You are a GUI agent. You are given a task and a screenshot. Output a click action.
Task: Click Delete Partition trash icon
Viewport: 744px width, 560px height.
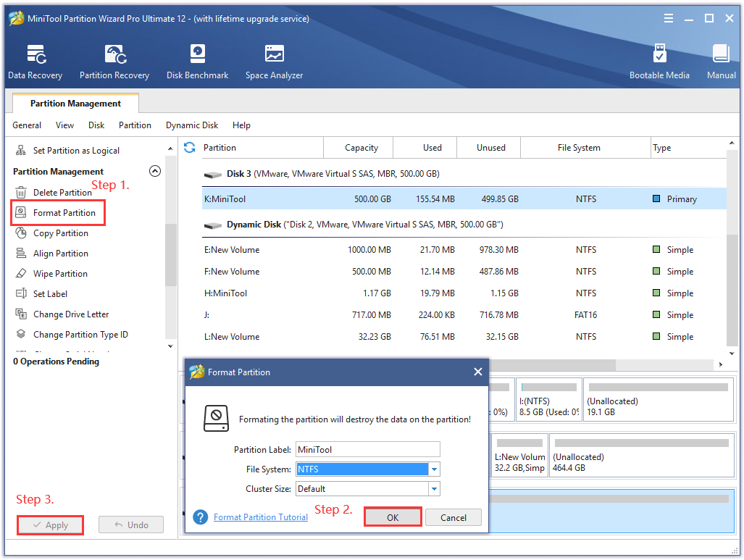pos(21,193)
